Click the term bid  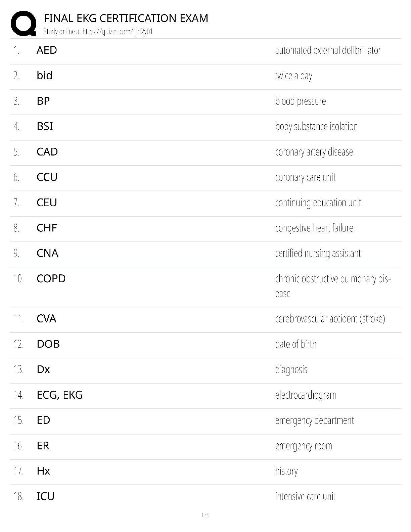click(44, 75)
